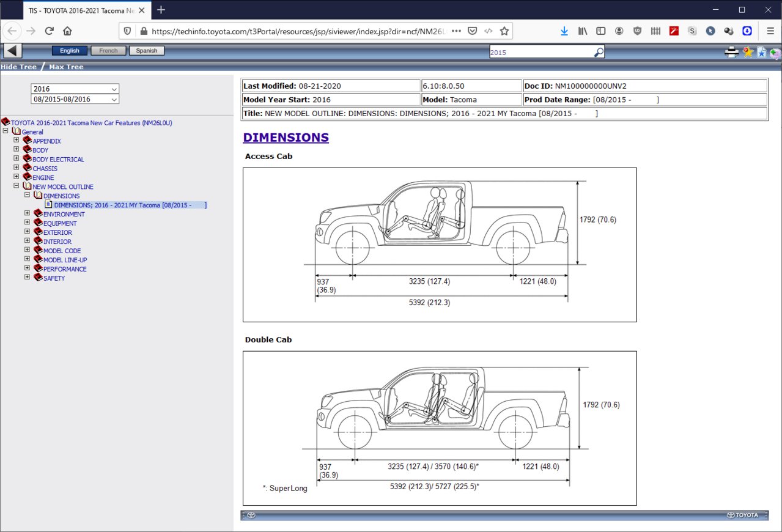Expand the BODY ELECTRICAL node
This screenshot has height=532, width=782.
point(17,158)
